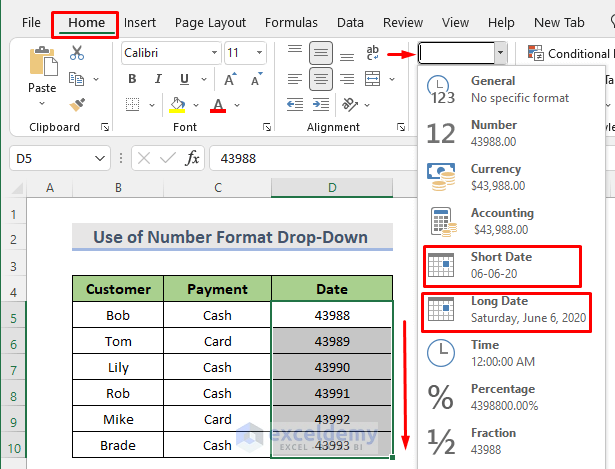Apply the yellow fill color
The image size is (615, 469).
[x=177, y=105]
